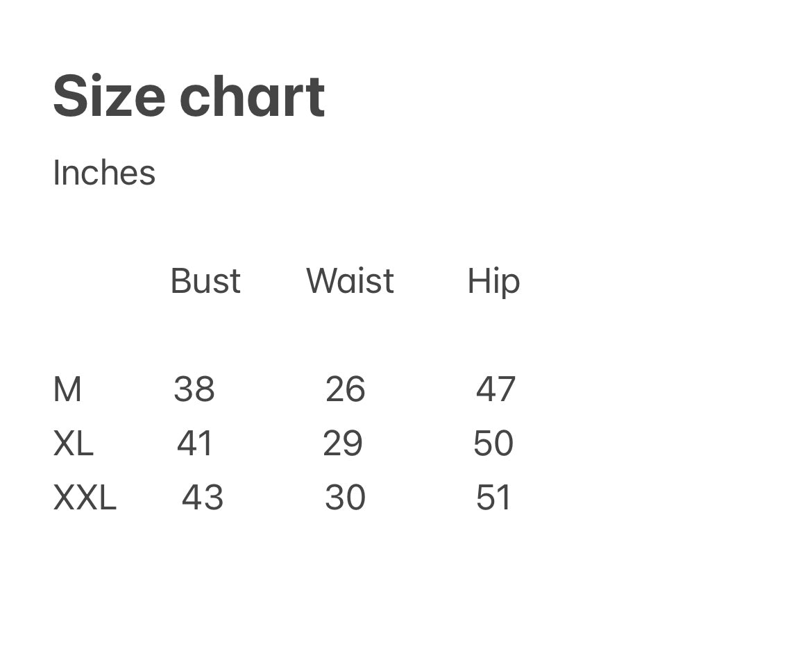Click the Bust column header
This screenshot has width=812, height=660.
click(x=205, y=281)
